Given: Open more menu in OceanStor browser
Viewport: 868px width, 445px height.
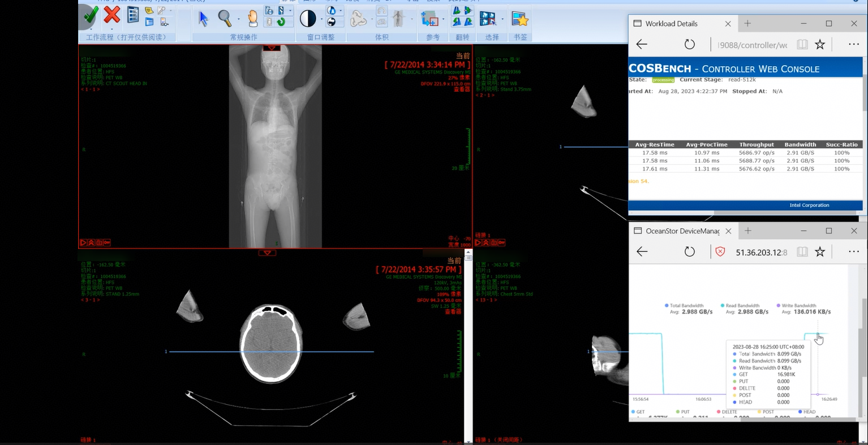Looking at the screenshot, I should pyautogui.click(x=854, y=251).
